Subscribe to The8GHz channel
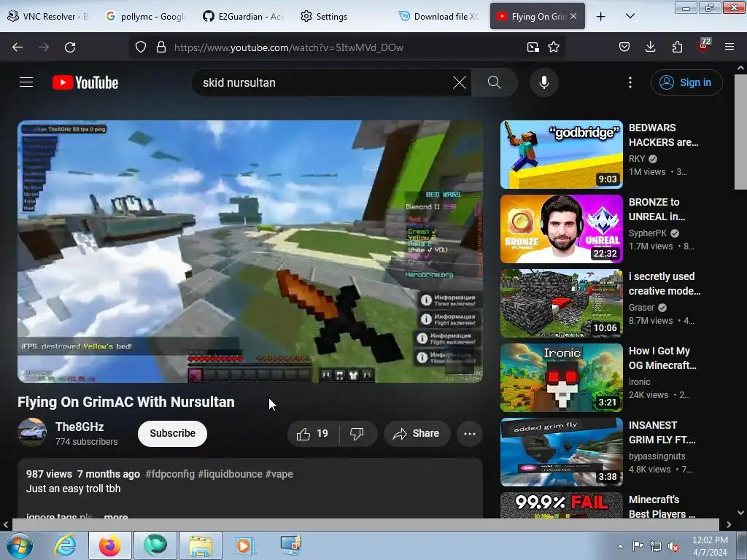747x560 pixels. point(172,433)
